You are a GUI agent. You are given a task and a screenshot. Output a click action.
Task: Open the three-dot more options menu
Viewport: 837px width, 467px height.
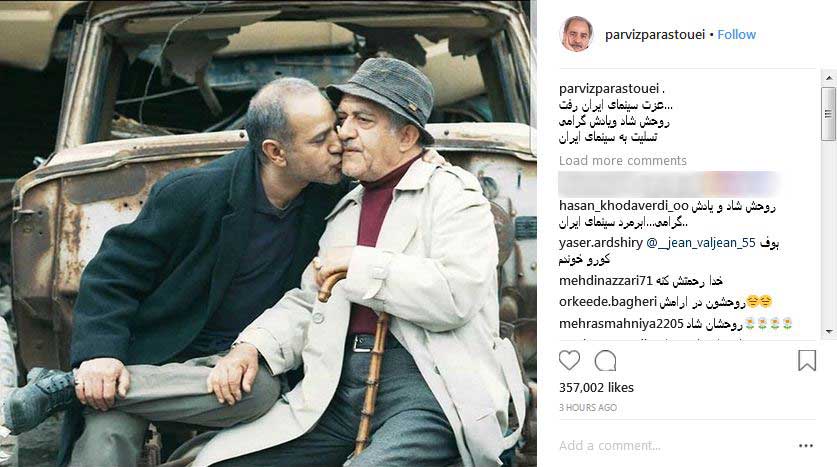pyautogui.click(x=806, y=446)
